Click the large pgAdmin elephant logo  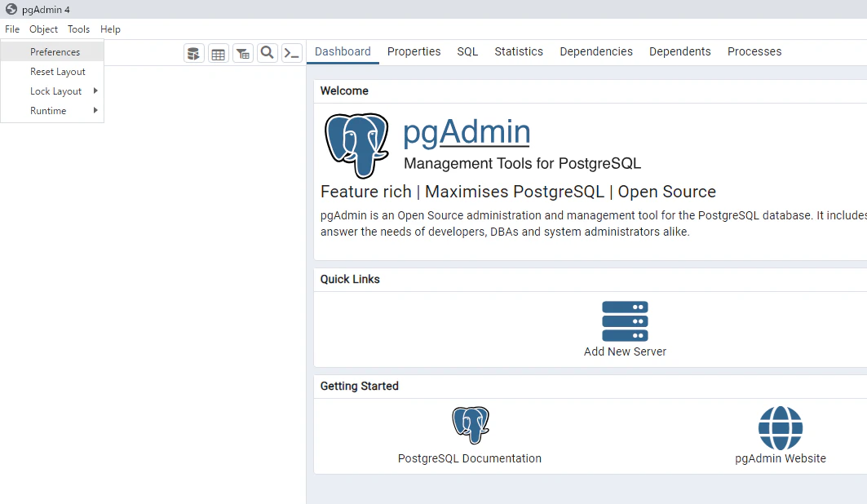click(x=356, y=146)
